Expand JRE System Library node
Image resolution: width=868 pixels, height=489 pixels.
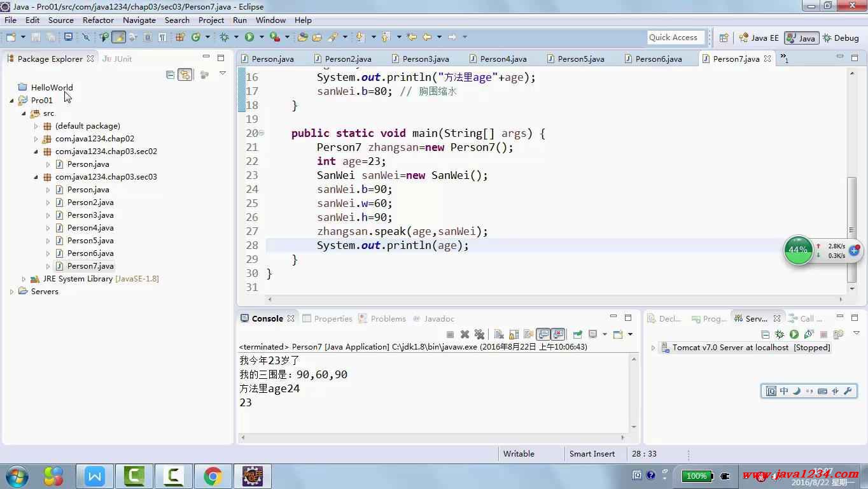[x=24, y=279]
